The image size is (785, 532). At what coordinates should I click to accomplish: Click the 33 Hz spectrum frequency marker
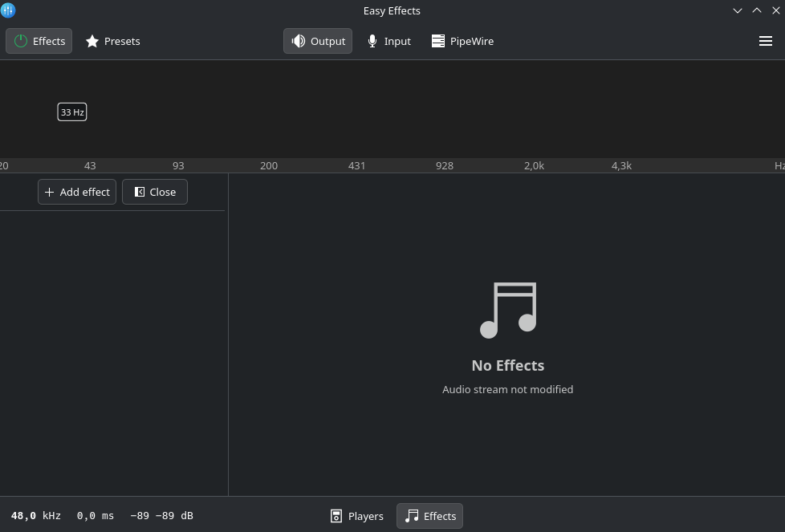point(72,112)
